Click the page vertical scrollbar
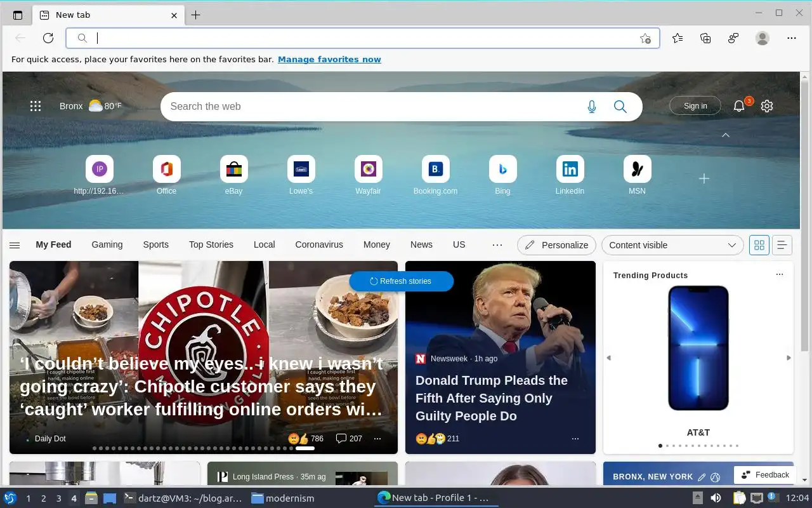 805,216
